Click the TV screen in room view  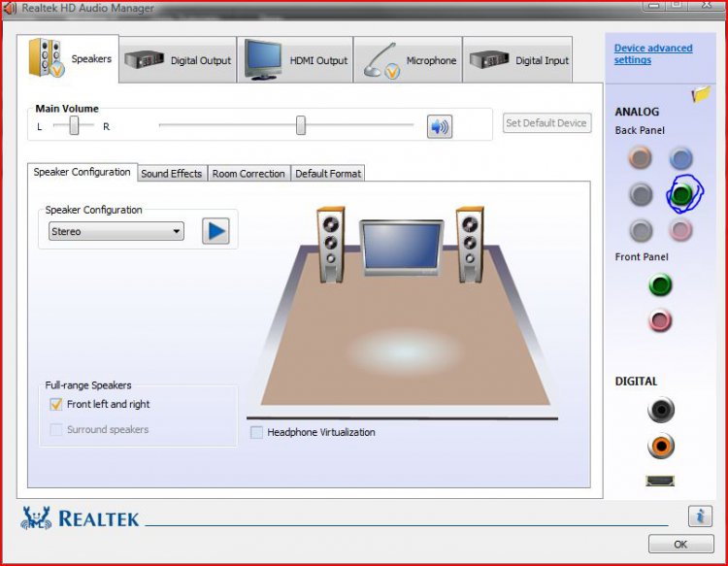pos(402,248)
